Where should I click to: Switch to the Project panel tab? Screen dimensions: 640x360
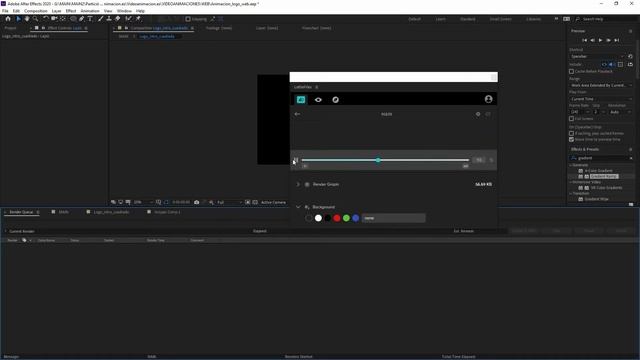10,28
